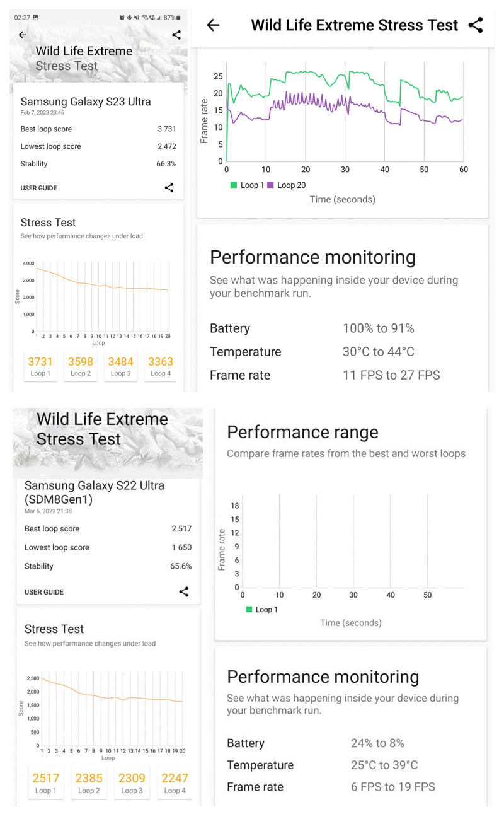Toggle Loop 1 legend in empty performance range chart
Screen dimensions: 504x819
click(262, 610)
